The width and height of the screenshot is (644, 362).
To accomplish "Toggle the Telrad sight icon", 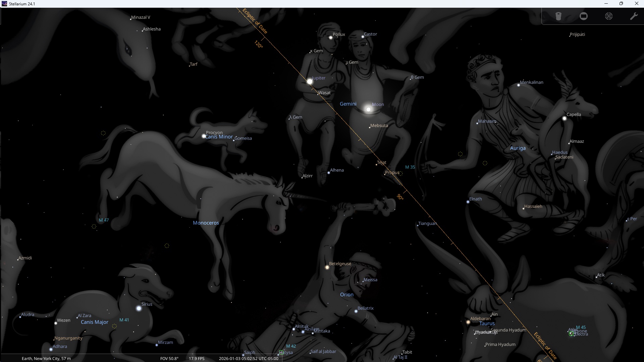I will click(609, 16).
